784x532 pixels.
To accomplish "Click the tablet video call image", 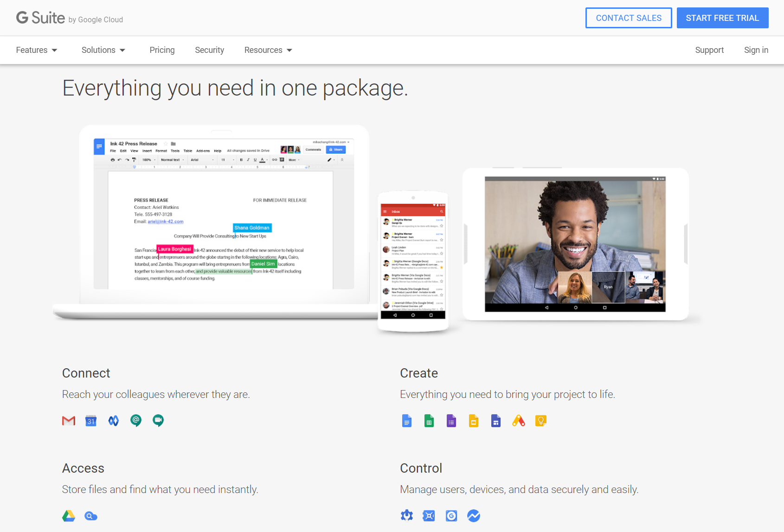I will [575, 244].
